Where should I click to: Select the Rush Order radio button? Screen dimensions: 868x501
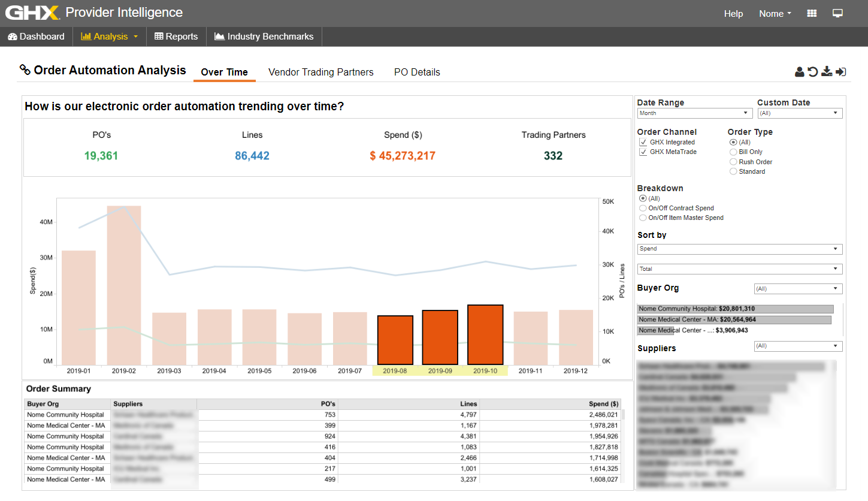[733, 162]
